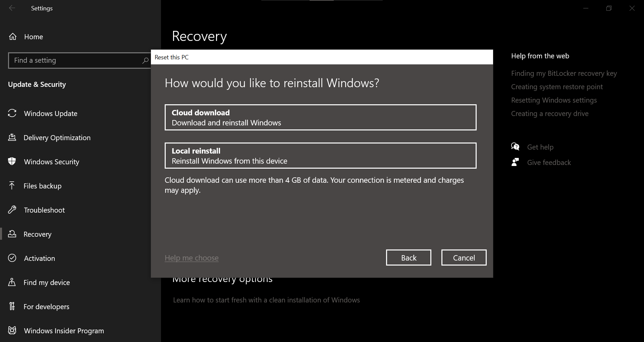Click the Files backup arrow icon
This screenshot has width=644, height=342.
[x=12, y=186]
